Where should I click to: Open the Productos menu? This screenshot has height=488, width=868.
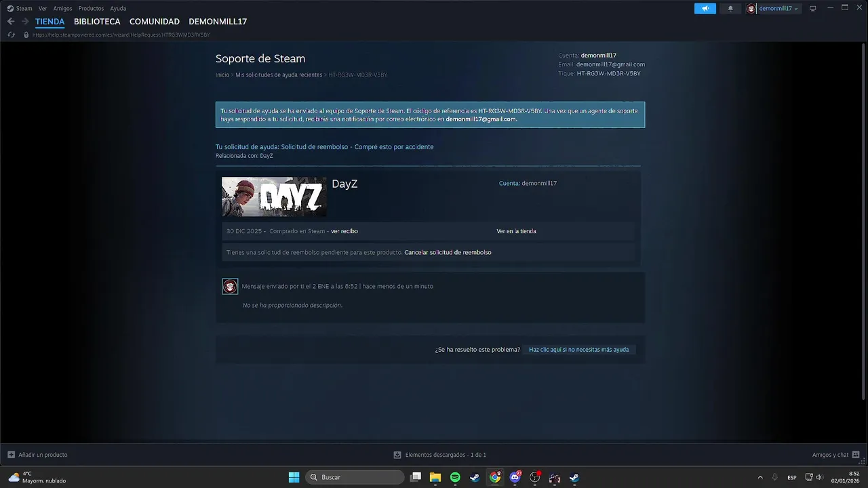coord(91,8)
